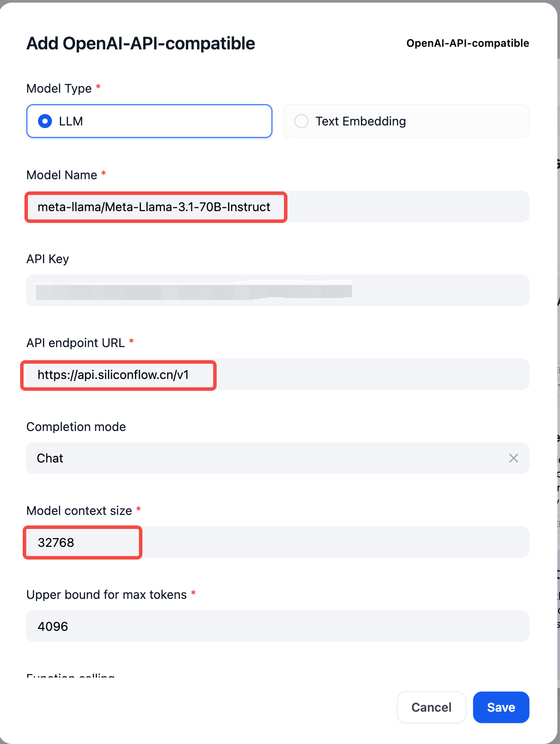This screenshot has height=744, width=560.
Task: Click the max tokens field showing 4096
Action: tap(278, 626)
